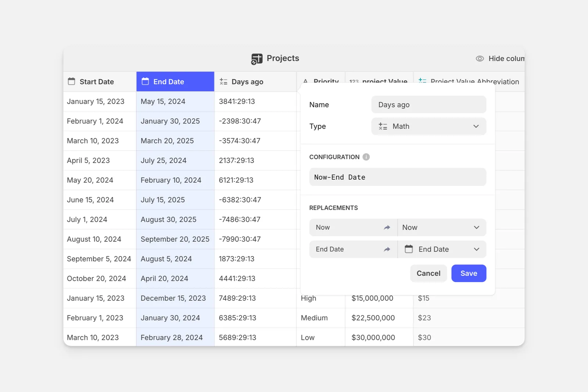Click the cell February 28, 2024

pyautogui.click(x=175, y=338)
